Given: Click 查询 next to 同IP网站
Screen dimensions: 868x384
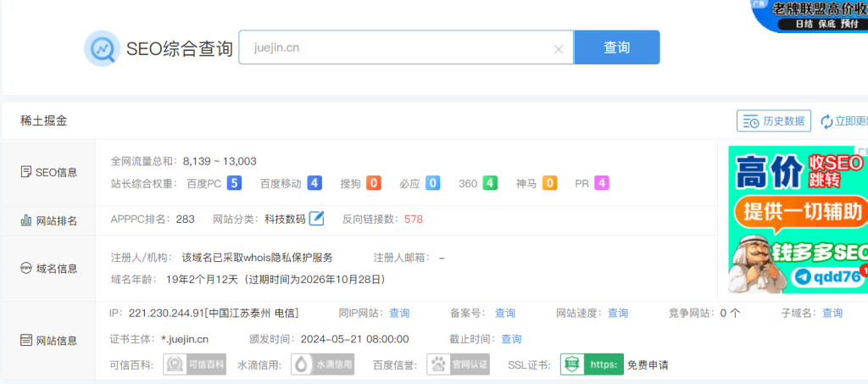Looking at the screenshot, I should (x=399, y=313).
